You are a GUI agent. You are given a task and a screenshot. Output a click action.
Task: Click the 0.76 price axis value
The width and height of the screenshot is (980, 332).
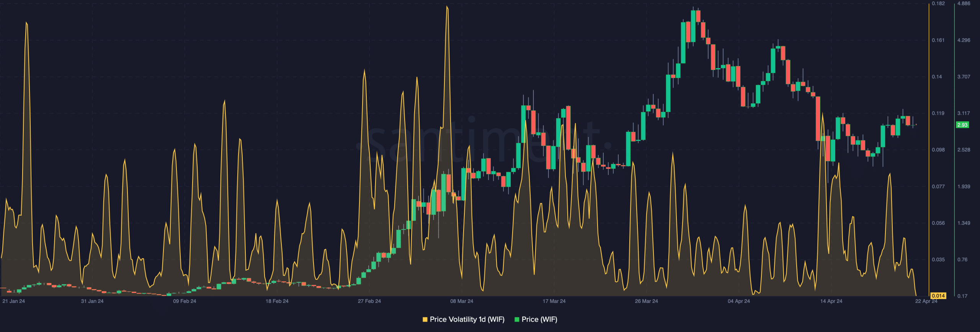[x=962, y=260]
